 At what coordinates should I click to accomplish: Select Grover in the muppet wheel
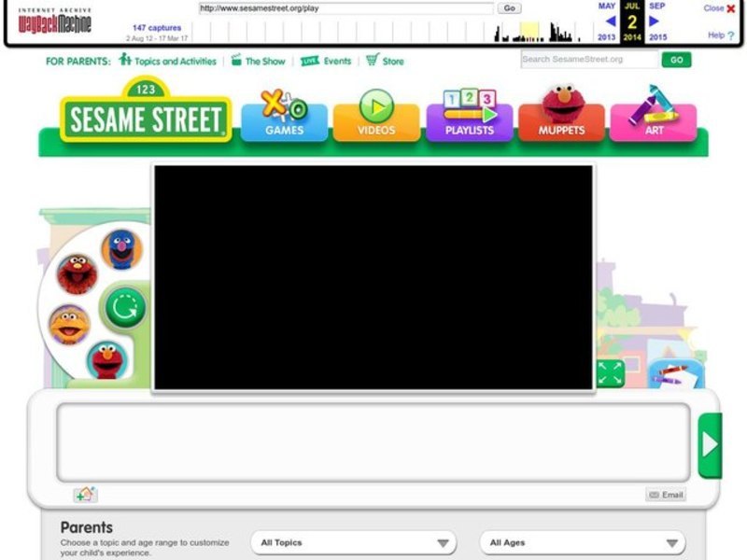pyautogui.click(x=121, y=249)
